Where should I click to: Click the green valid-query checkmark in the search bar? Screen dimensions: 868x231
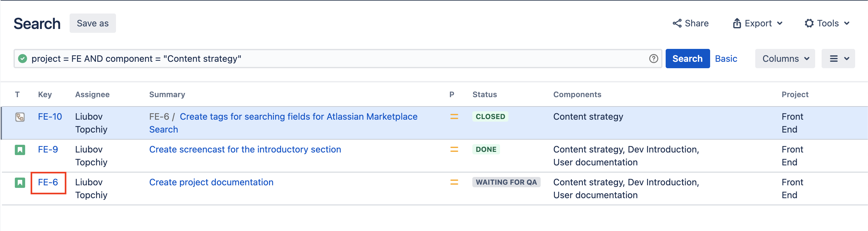point(22,58)
